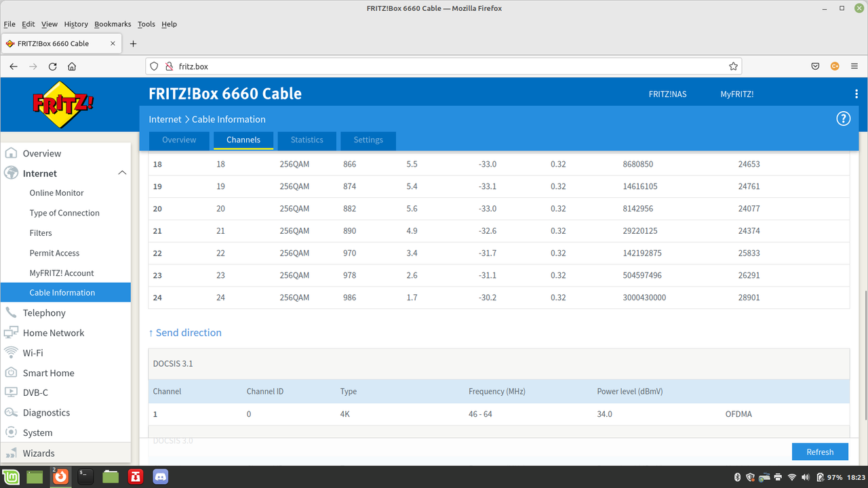
Task: Open the History menu
Action: tap(76, 24)
